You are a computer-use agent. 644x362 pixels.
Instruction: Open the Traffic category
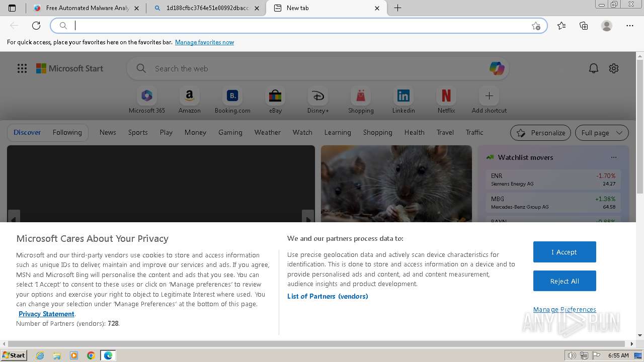click(x=474, y=132)
